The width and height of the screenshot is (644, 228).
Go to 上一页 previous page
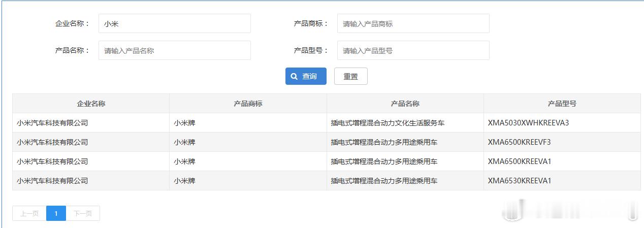click(29, 213)
